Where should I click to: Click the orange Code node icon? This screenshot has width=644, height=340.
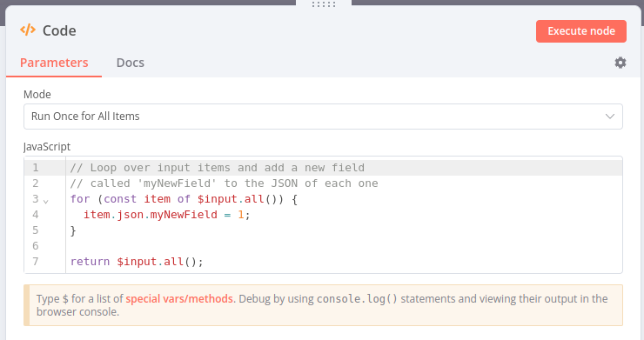28,30
